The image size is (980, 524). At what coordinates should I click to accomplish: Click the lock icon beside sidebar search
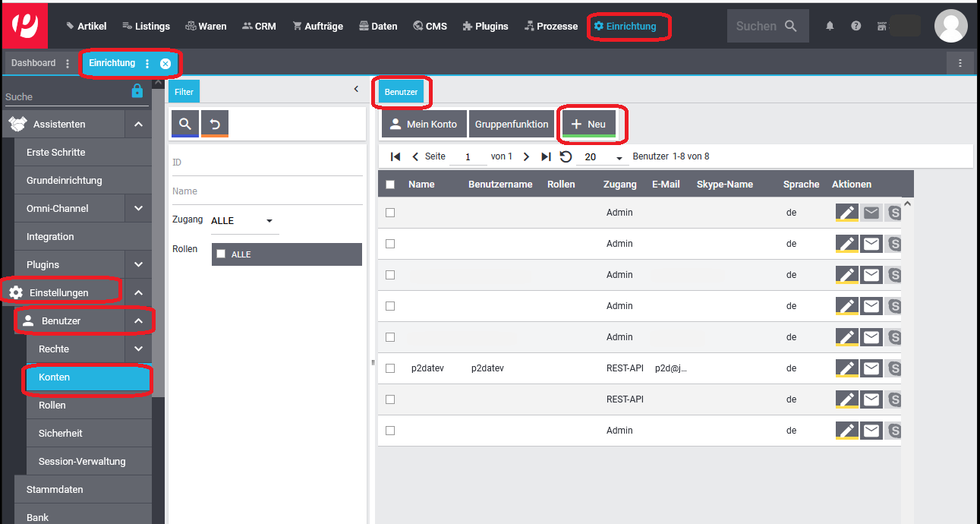pos(137,91)
